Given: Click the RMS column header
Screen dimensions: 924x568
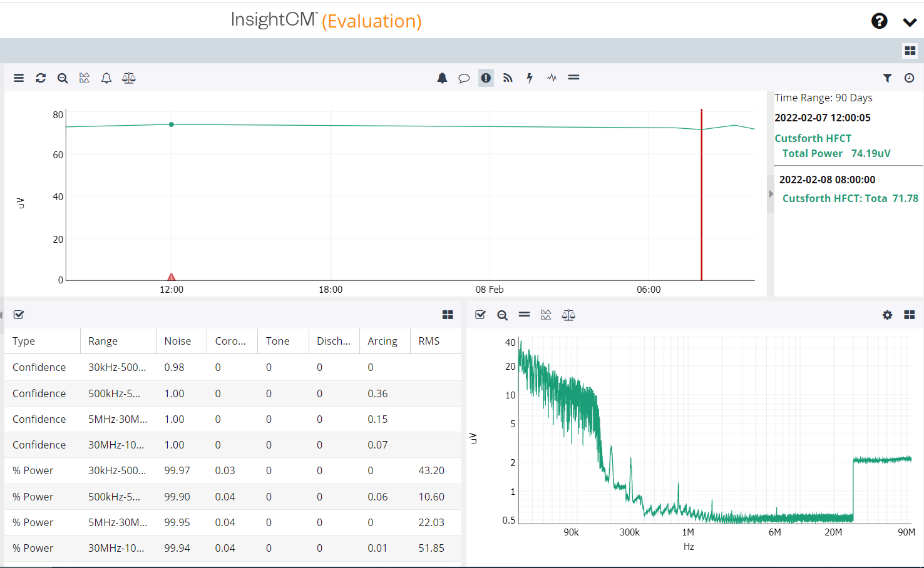Looking at the screenshot, I should coord(429,341).
